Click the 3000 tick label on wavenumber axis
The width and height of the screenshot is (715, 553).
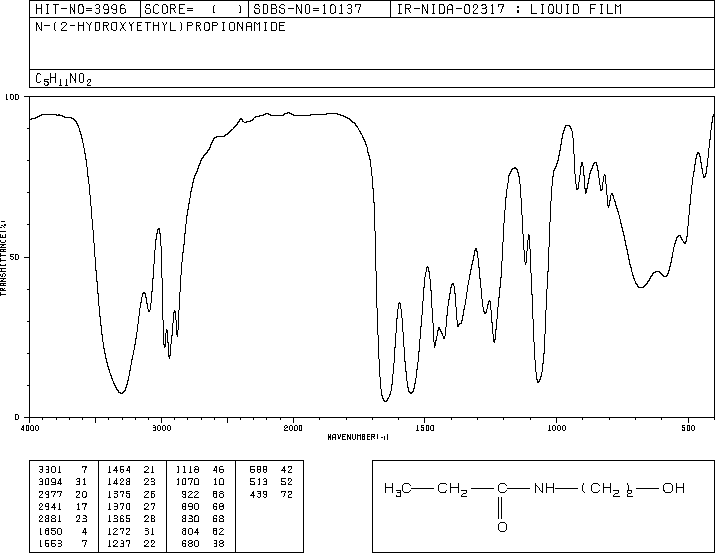(161, 428)
